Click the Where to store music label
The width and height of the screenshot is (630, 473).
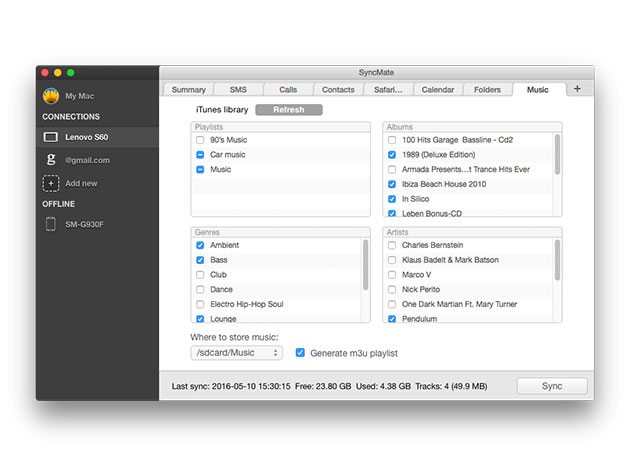[234, 337]
